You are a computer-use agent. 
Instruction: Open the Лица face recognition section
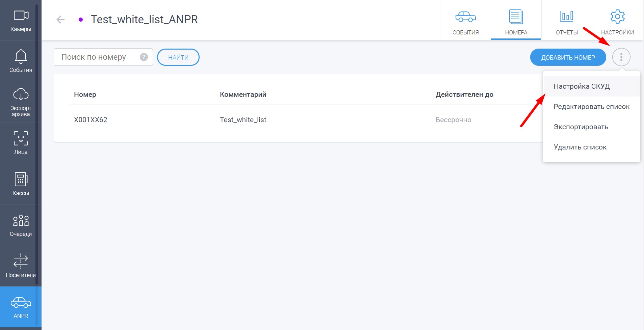coord(21,143)
